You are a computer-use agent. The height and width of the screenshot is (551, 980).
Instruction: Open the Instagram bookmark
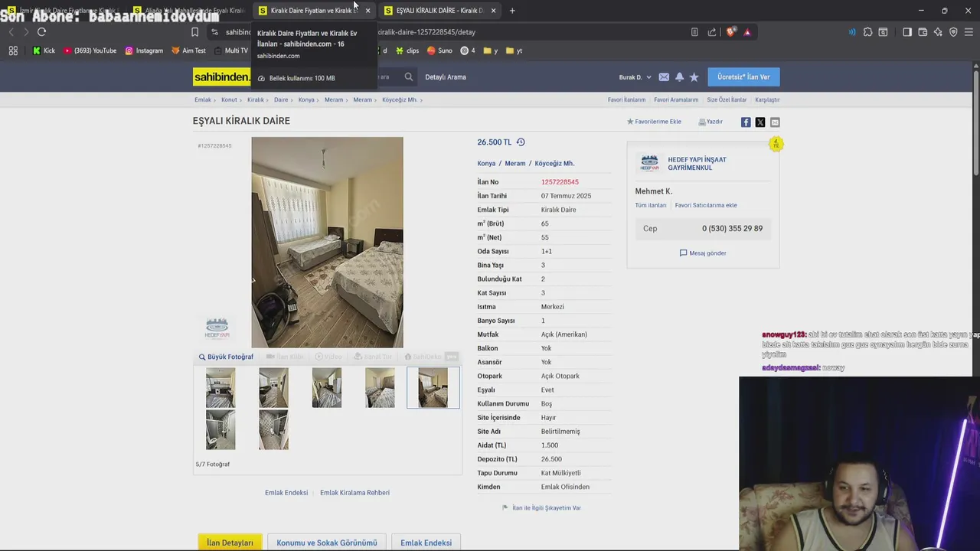(x=144, y=51)
